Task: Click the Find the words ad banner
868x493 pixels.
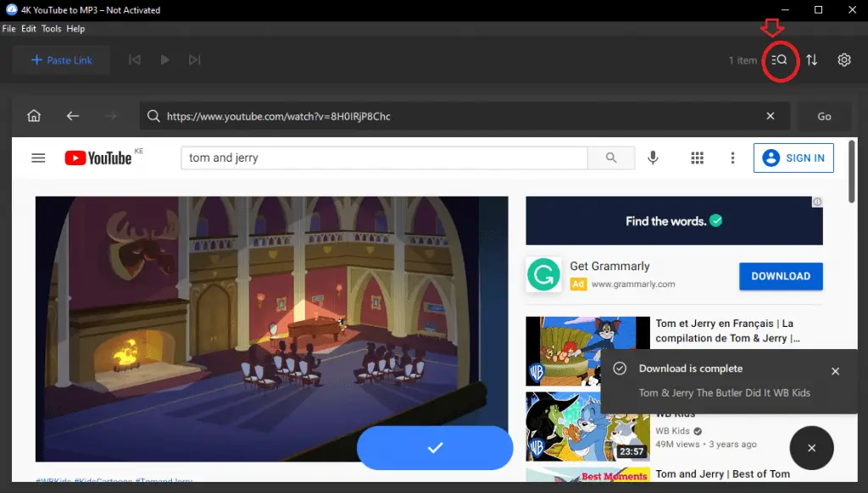Action: coord(674,221)
